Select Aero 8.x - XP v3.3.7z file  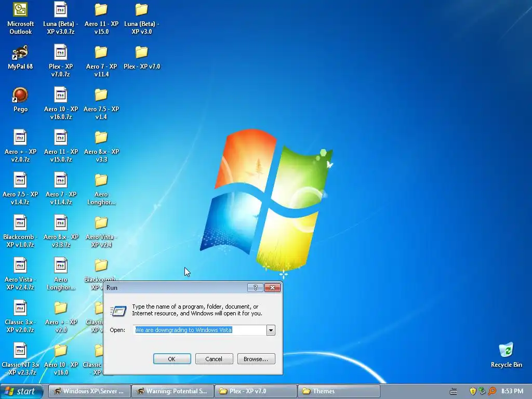(61, 231)
